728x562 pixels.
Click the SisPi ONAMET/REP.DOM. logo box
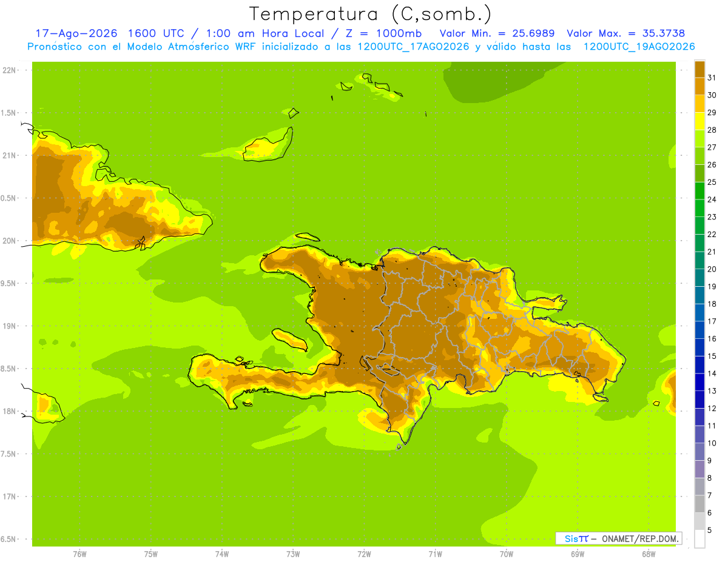pos(618,538)
